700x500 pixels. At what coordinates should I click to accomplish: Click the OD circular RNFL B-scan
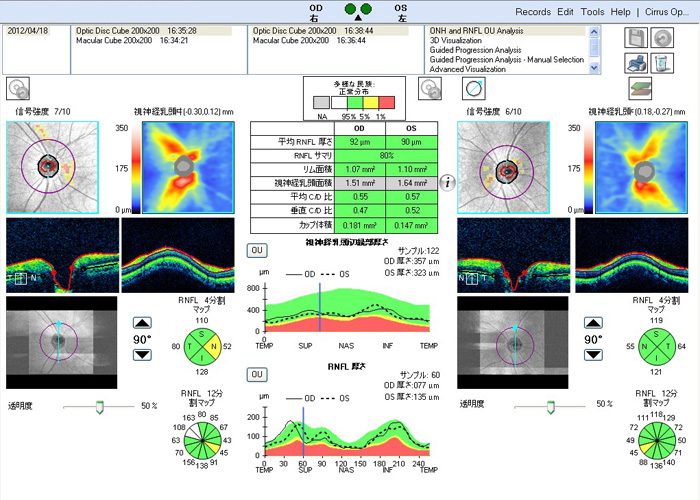[178, 255]
